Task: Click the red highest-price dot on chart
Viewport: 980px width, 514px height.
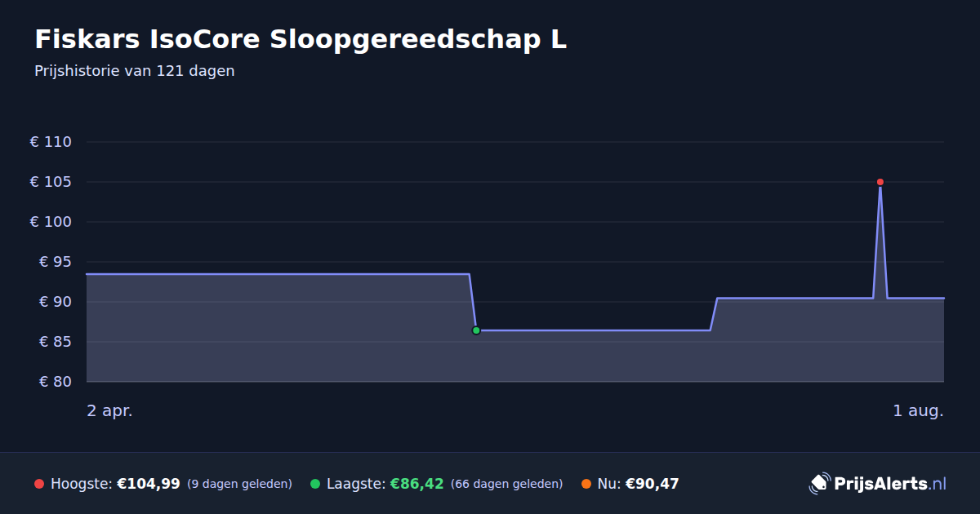Action: [x=880, y=182]
